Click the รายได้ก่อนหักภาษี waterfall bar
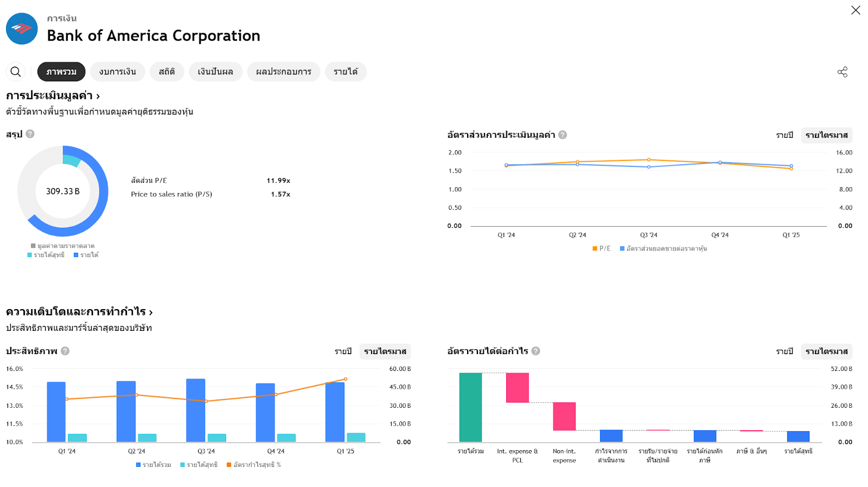868x487 pixels. tap(705, 436)
